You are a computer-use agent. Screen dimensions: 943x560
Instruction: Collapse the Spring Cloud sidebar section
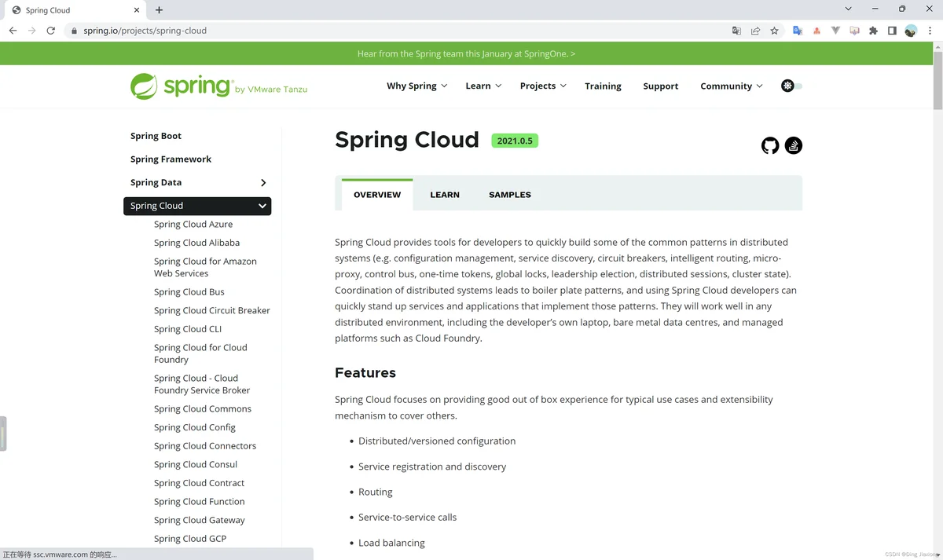point(262,206)
